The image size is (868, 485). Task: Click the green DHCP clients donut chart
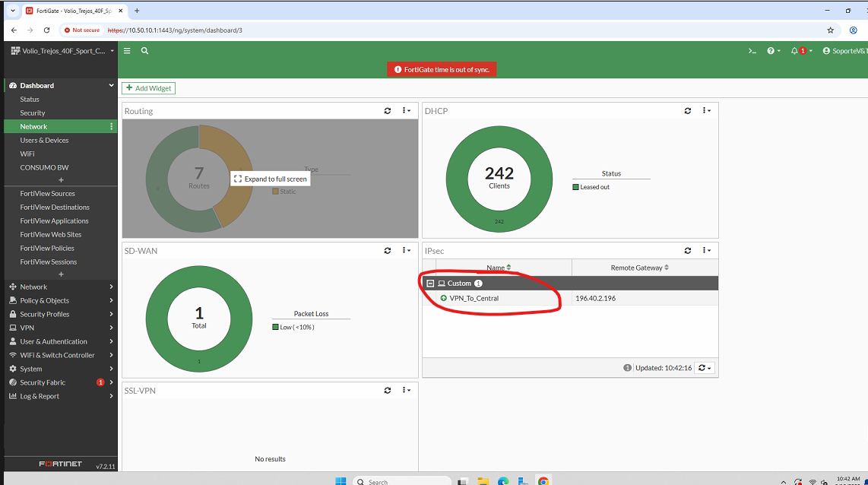(499, 179)
